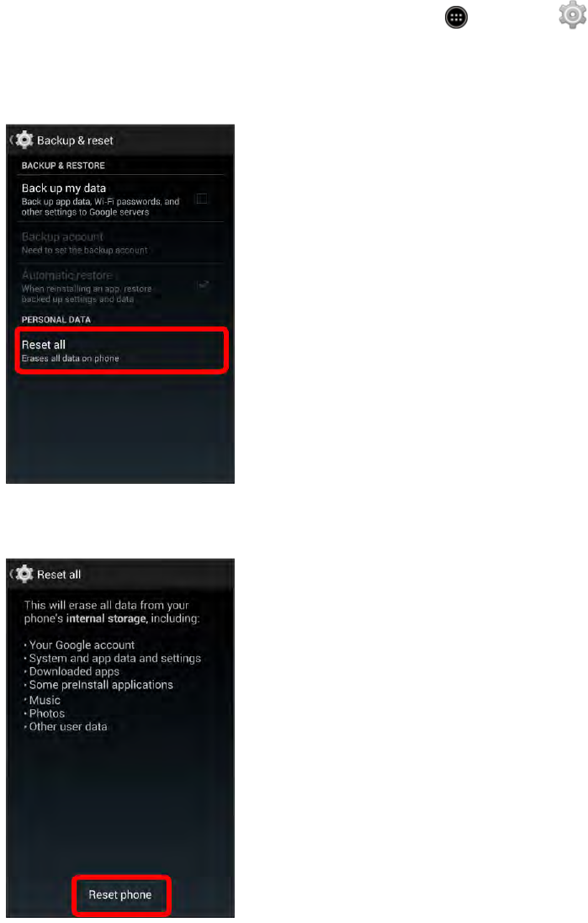The height and width of the screenshot is (923, 588).
Task: Tap the Backup & reset title text
Action: pyautogui.click(x=75, y=141)
